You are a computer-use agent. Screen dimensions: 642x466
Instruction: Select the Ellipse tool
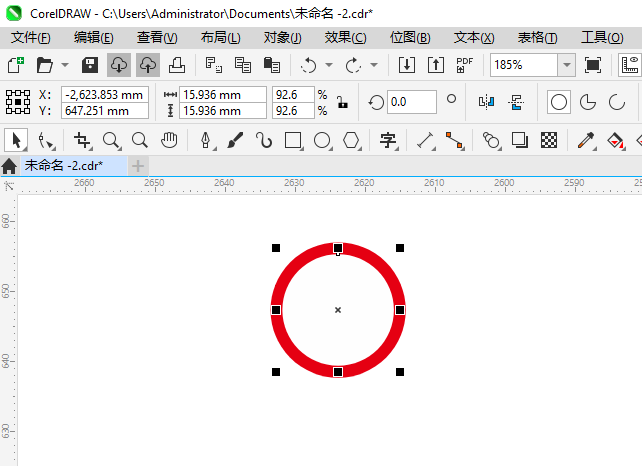(322, 140)
